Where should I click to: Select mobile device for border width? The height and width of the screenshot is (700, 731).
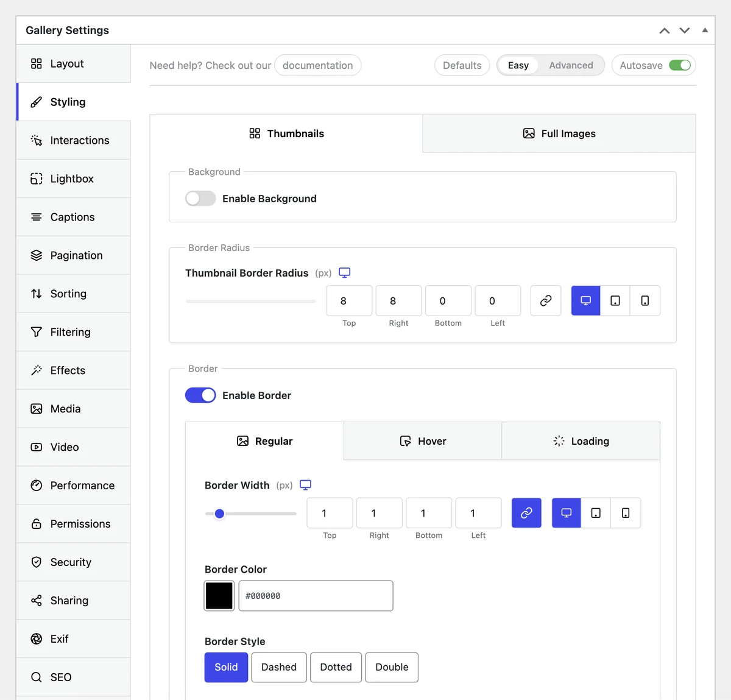click(x=626, y=513)
